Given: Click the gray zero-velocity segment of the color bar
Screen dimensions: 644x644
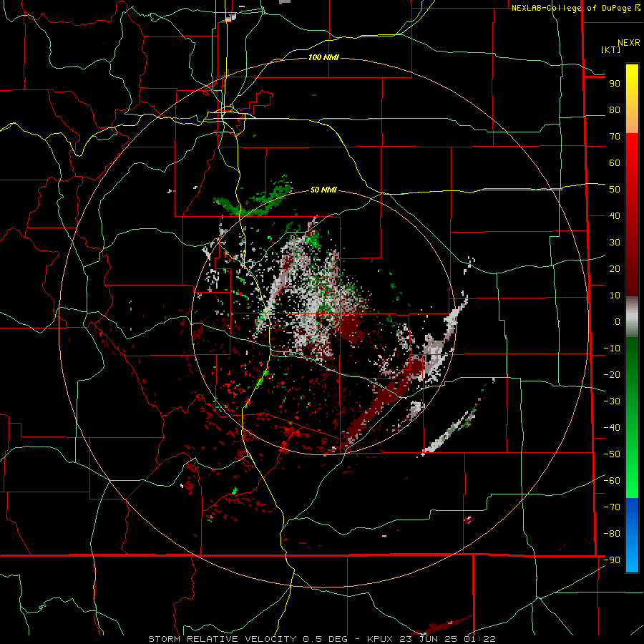Looking at the screenshot, I should pos(632,316).
